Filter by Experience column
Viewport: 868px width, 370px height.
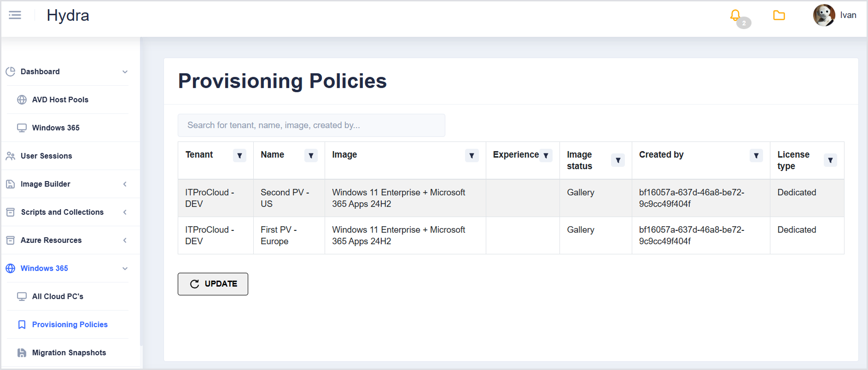[546, 156]
